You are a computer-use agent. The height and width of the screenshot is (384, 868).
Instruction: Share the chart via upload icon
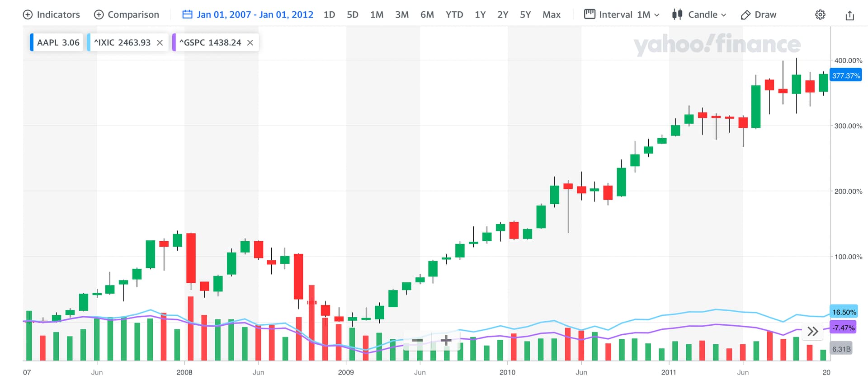pos(850,15)
